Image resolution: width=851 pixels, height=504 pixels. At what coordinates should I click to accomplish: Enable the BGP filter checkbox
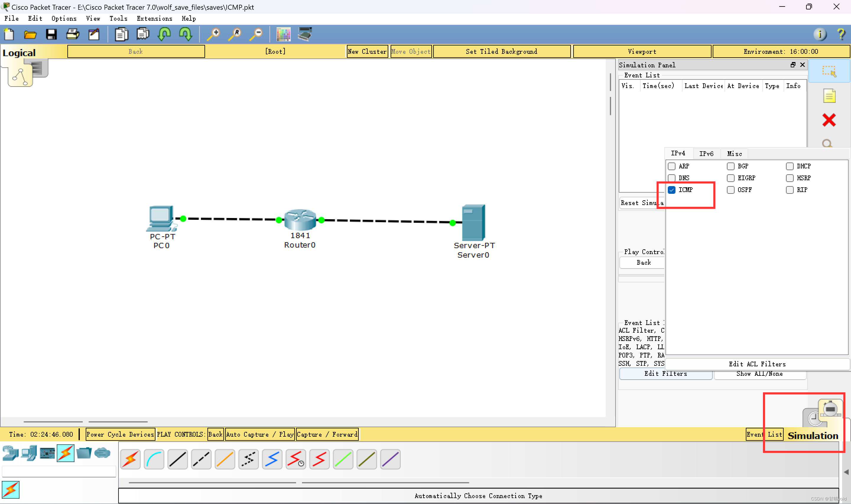pyautogui.click(x=731, y=166)
